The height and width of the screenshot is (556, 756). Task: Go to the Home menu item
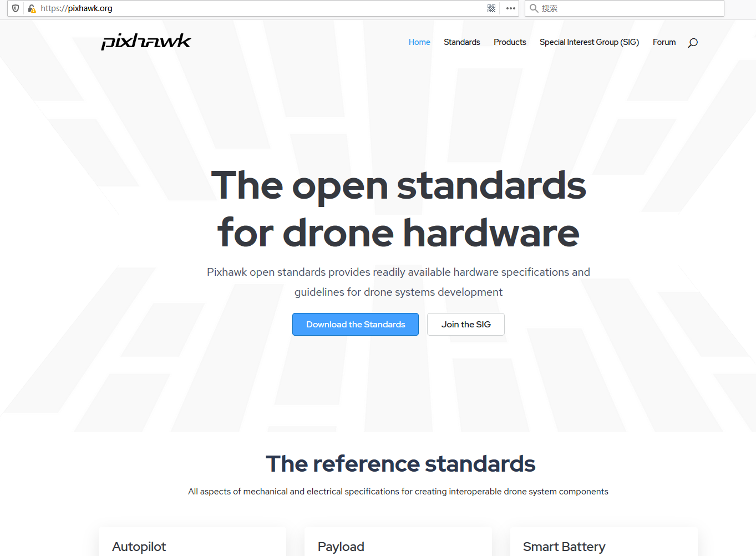pyautogui.click(x=419, y=42)
